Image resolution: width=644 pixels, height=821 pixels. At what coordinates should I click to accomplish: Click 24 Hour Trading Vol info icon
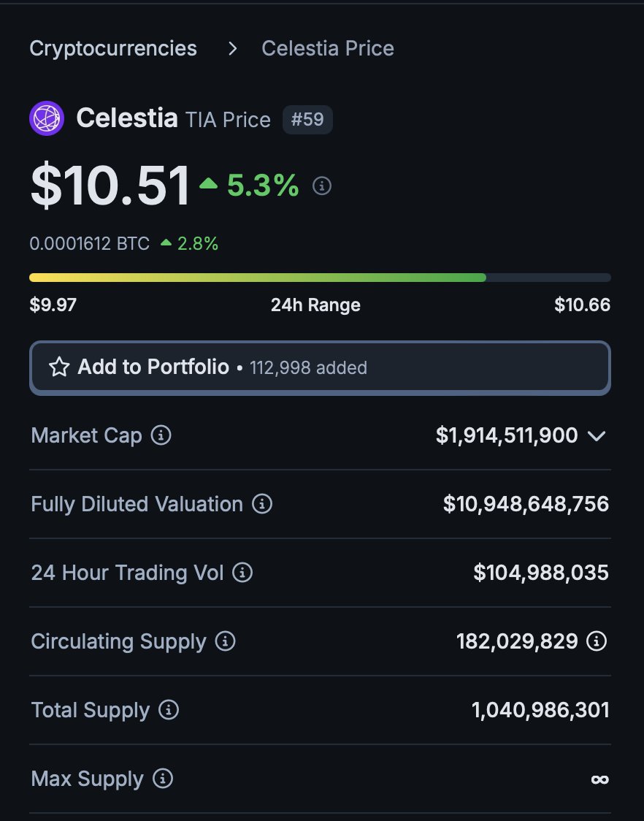242,573
